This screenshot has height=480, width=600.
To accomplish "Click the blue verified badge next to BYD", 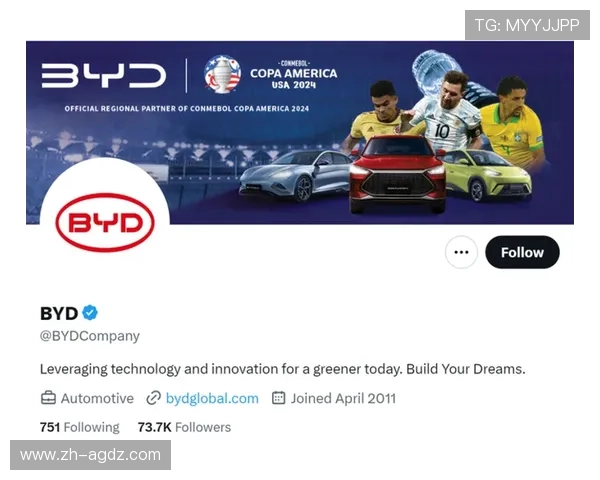I will pos(90,313).
